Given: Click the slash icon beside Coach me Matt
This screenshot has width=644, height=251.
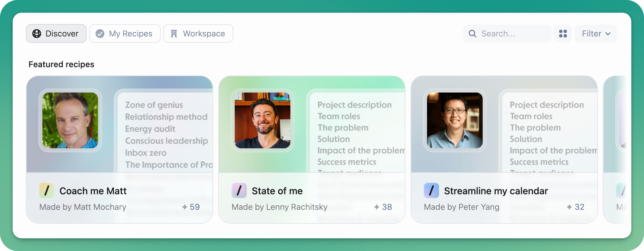Looking at the screenshot, I should tap(47, 191).
